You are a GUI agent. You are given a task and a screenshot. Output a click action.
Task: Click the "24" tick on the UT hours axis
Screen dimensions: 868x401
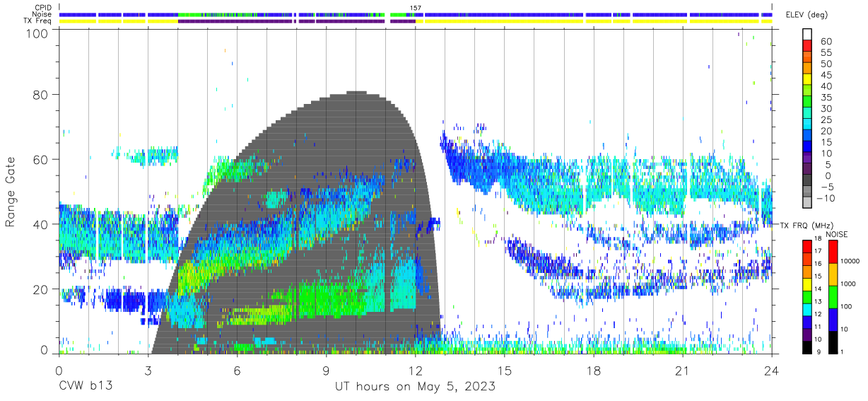tap(772, 371)
